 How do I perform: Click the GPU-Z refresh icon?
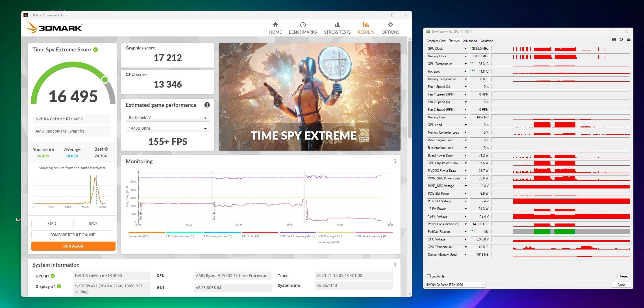pos(621,40)
